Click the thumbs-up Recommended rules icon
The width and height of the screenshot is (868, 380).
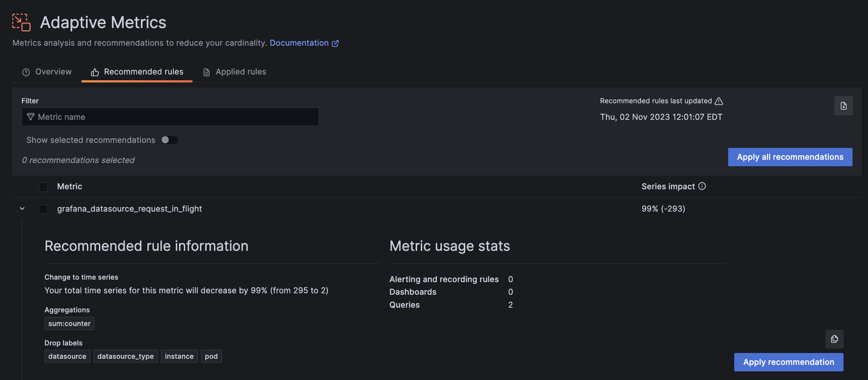[95, 72]
